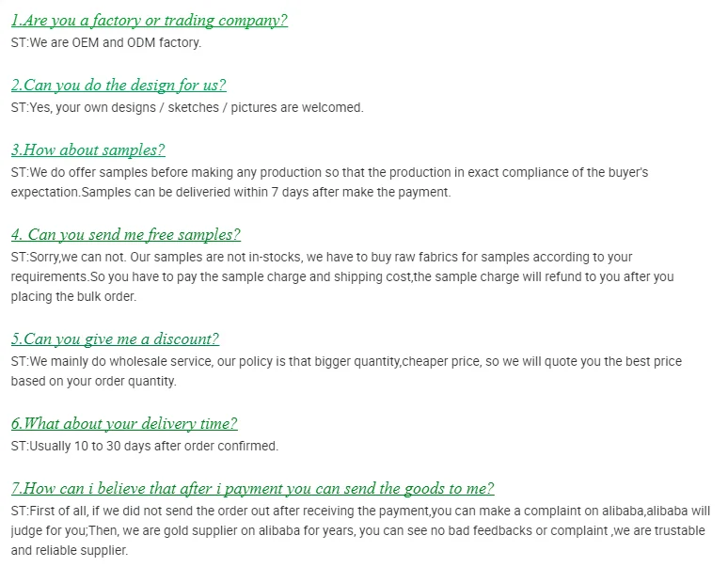The height and width of the screenshot is (567, 728).
Task: Click the answer line starting 'ST:We do offer samples'
Action: click(x=329, y=173)
